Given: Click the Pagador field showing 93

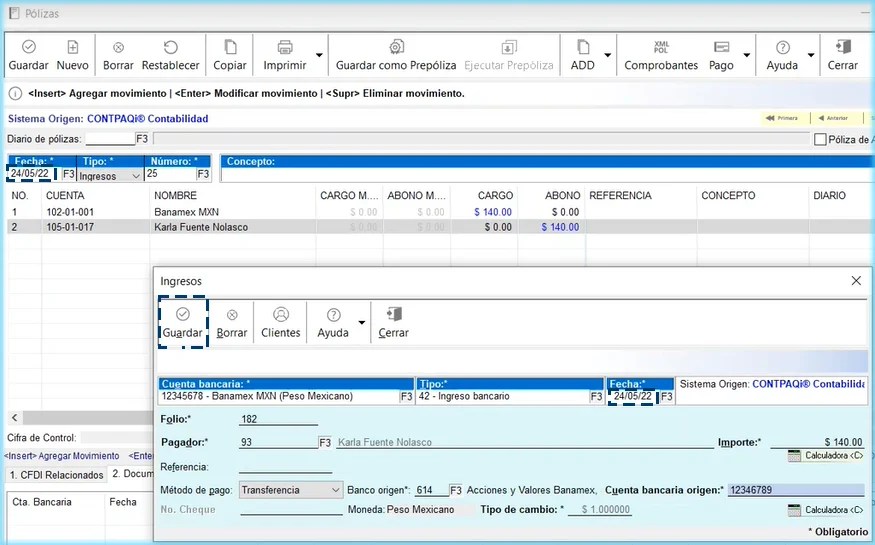Looking at the screenshot, I should pos(278,442).
